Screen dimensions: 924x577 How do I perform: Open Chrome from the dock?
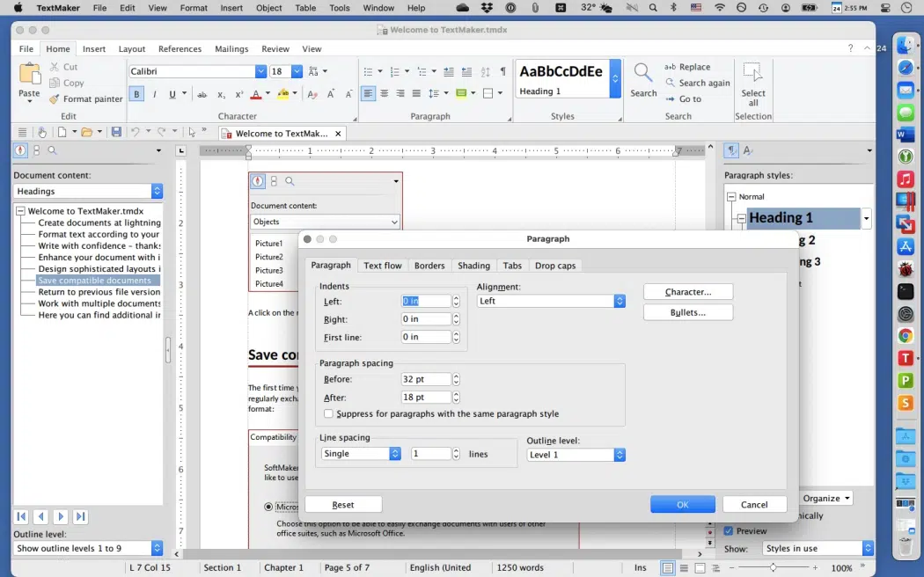coord(906,336)
